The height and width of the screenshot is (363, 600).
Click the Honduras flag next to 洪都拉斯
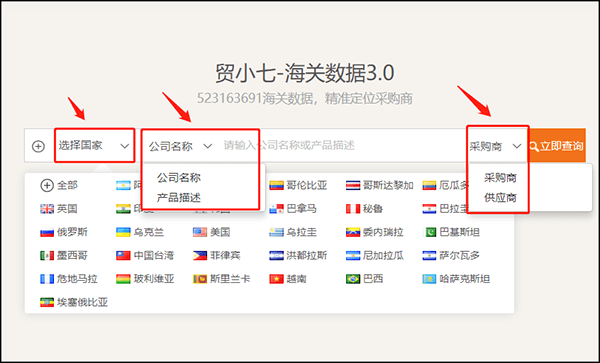pyautogui.click(x=276, y=256)
